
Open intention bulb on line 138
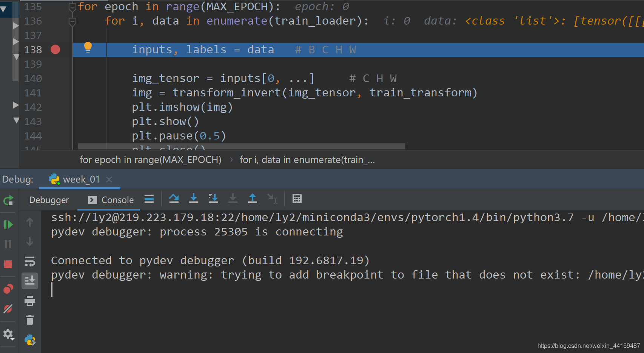point(88,48)
